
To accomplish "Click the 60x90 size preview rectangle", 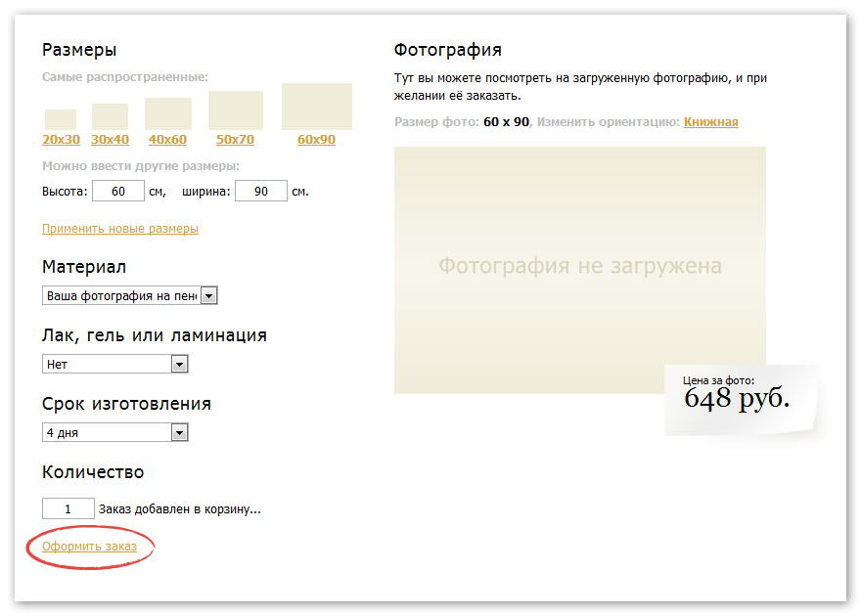I will pyautogui.click(x=317, y=107).
